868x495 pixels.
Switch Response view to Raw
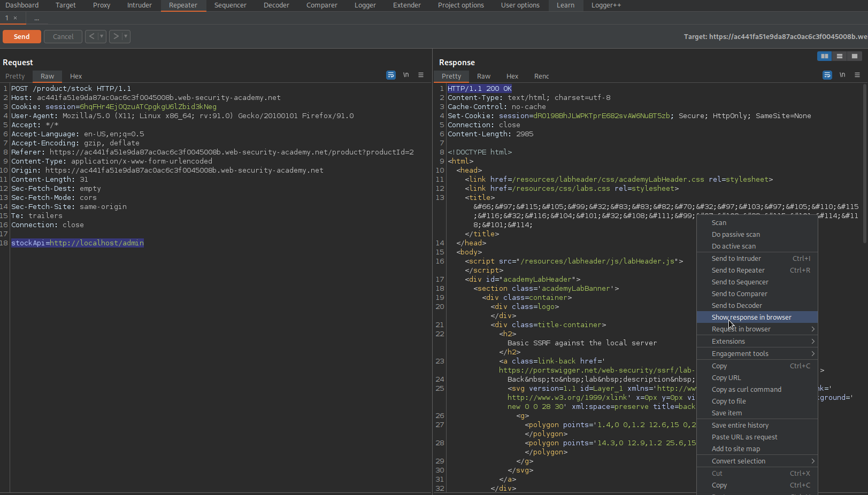(x=484, y=76)
